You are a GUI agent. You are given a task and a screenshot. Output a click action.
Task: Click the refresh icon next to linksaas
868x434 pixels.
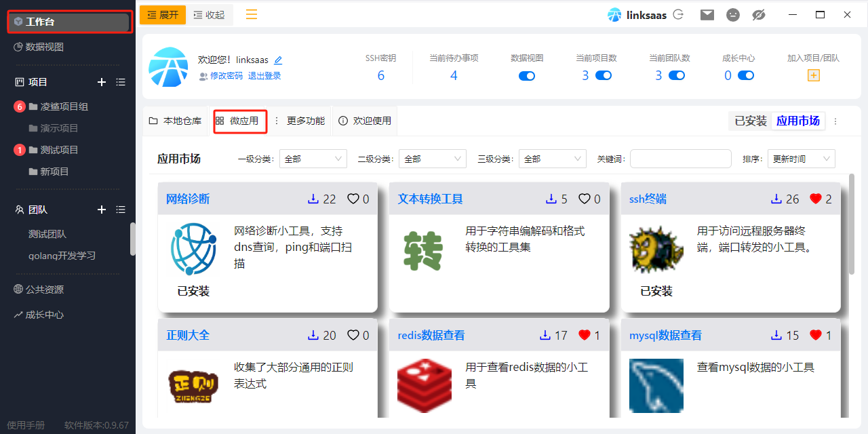tap(678, 14)
